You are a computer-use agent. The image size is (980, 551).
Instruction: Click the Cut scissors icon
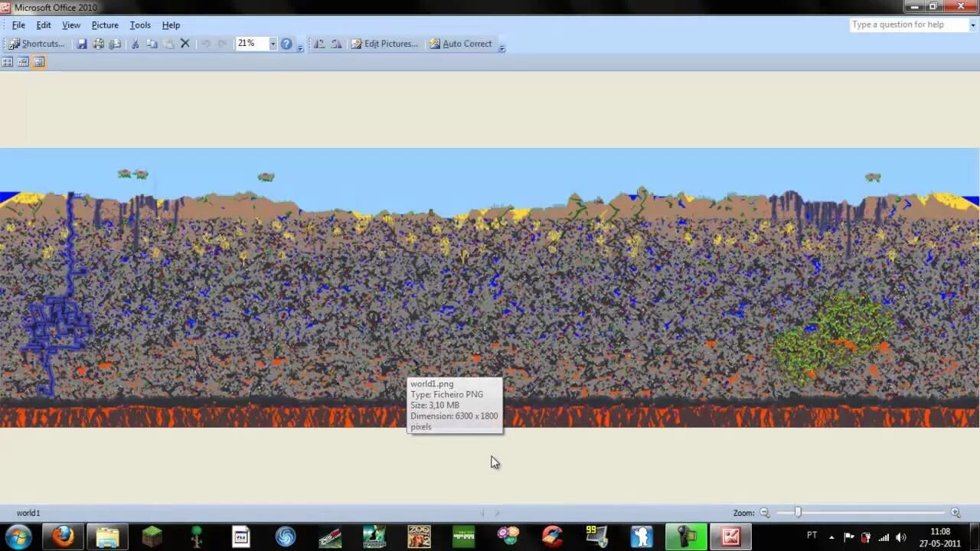pyautogui.click(x=135, y=44)
